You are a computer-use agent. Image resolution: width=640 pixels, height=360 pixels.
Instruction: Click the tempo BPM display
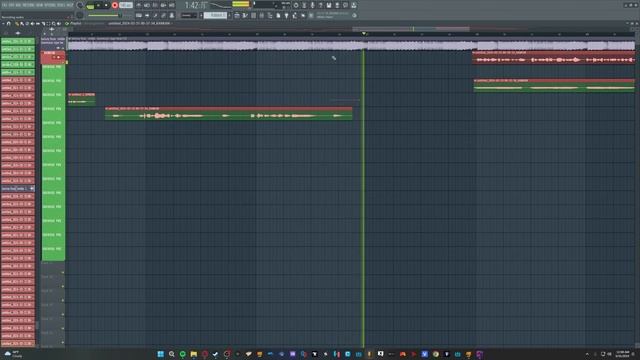tap(126, 5)
